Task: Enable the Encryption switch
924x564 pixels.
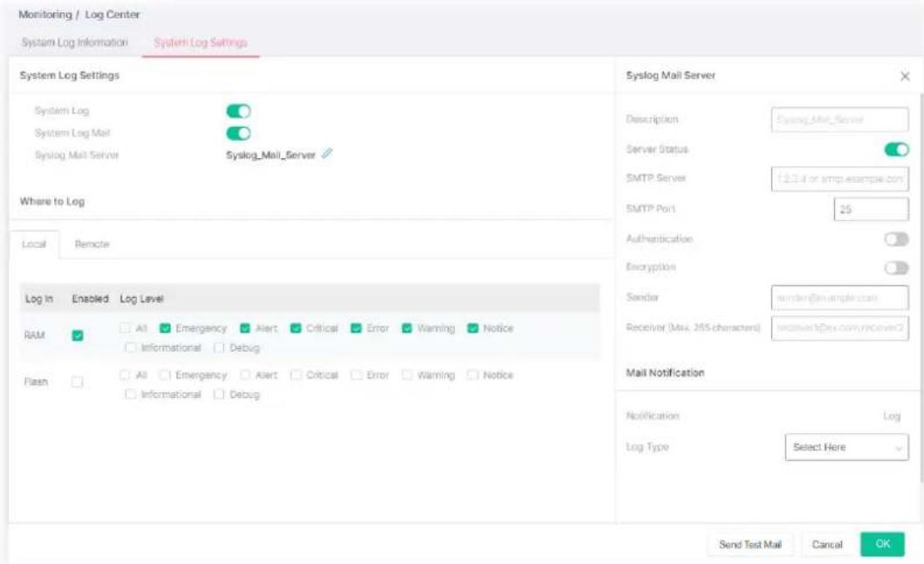Action: (896, 268)
